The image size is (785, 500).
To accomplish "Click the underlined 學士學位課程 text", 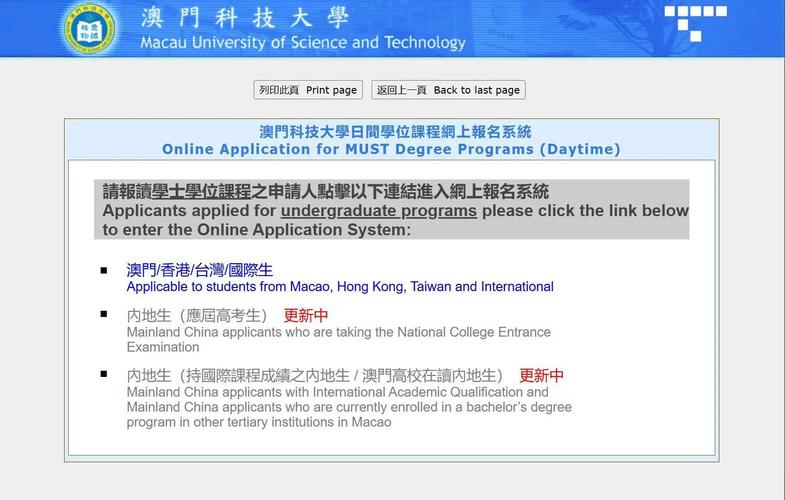I will point(201,191).
